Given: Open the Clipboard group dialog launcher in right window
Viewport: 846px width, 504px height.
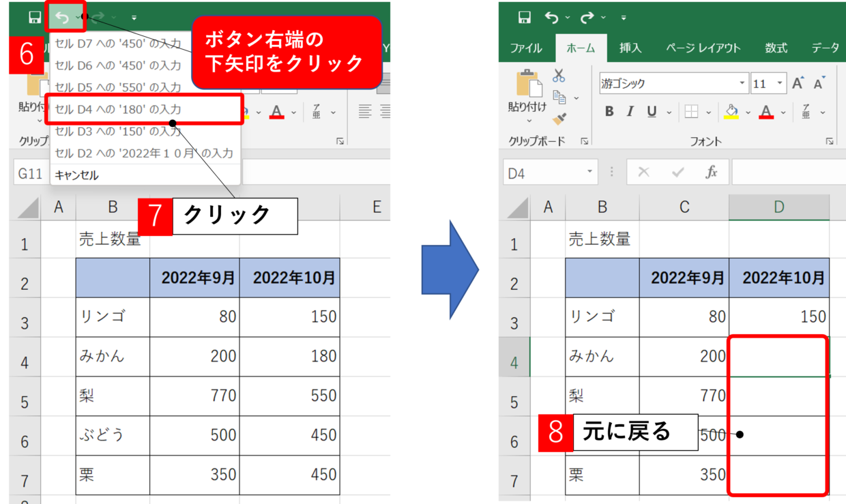Looking at the screenshot, I should (584, 141).
